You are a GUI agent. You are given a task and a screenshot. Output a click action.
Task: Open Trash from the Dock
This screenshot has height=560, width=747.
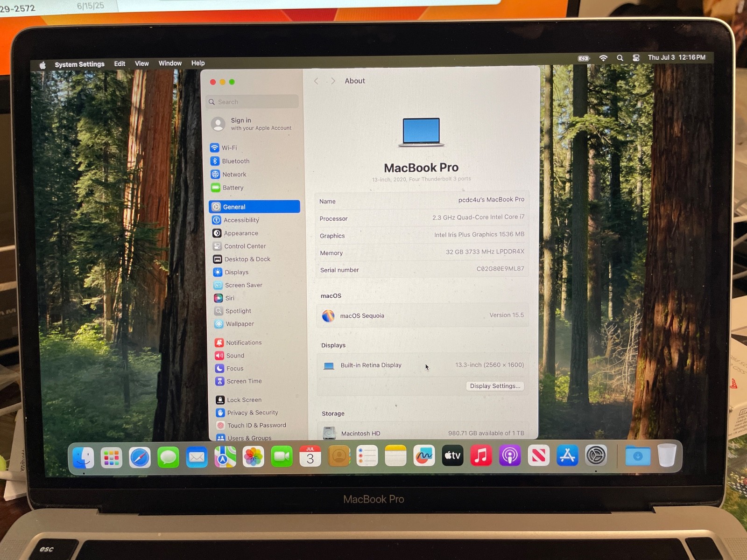click(x=667, y=455)
